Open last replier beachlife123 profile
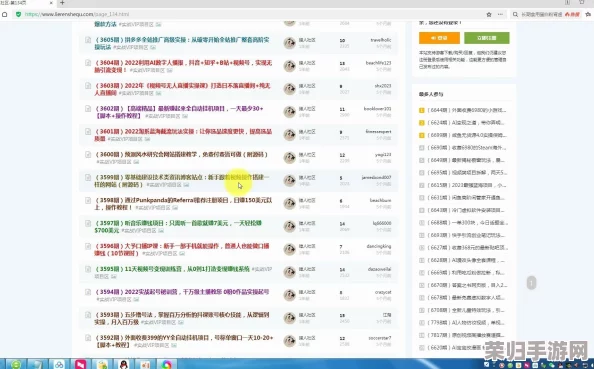The height and width of the screenshot is (369, 594). (378, 63)
